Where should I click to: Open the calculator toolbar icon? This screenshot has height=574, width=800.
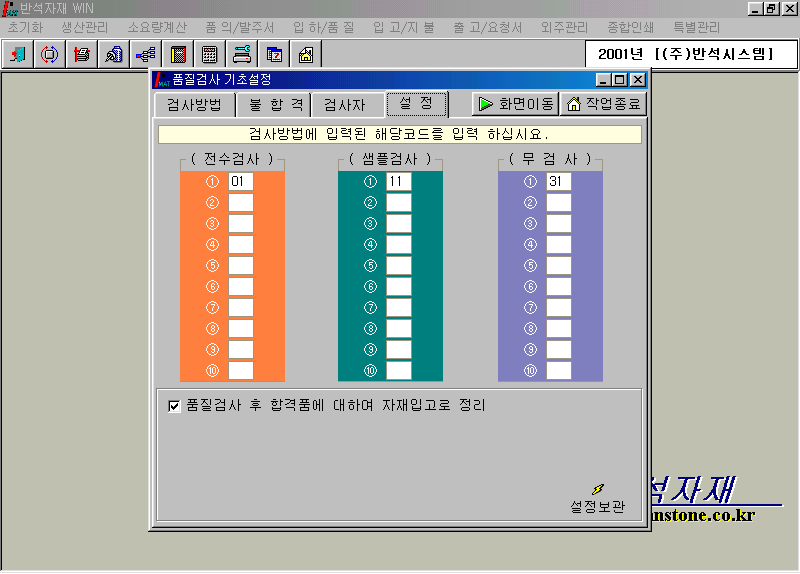[210, 54]
